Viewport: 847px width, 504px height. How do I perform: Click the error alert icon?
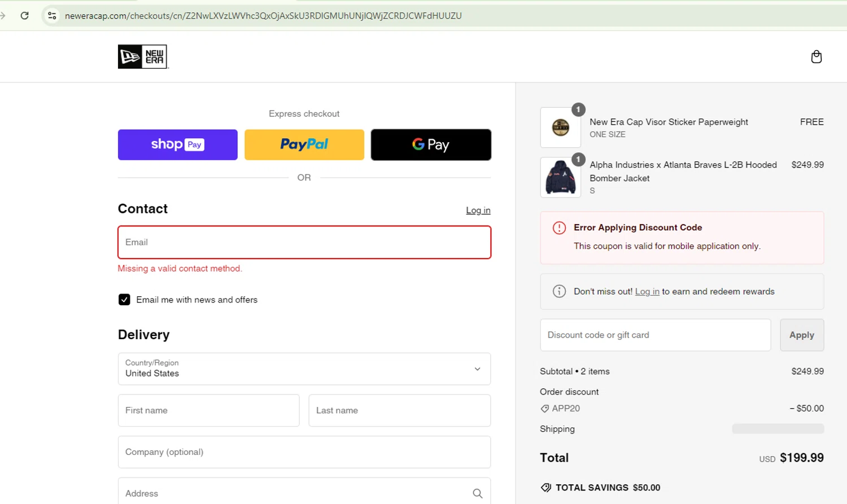[559, 227]
